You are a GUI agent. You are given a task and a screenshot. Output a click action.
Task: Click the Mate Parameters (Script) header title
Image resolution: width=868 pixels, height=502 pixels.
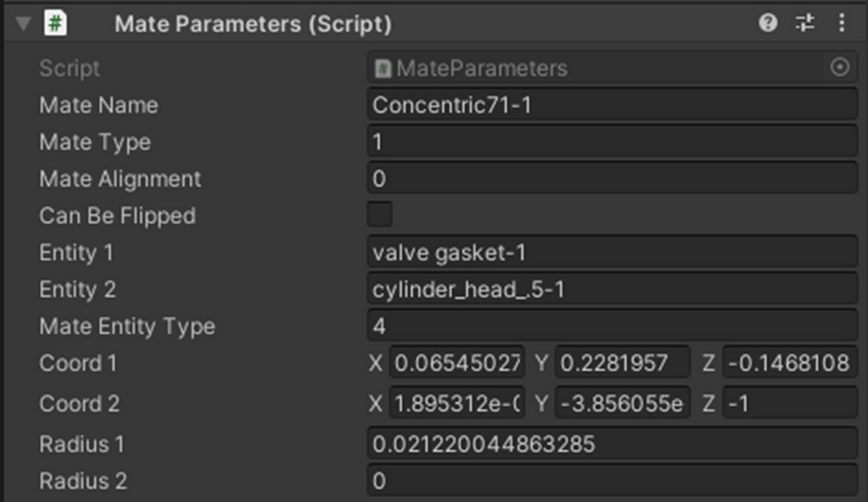[x=253, y=24]
